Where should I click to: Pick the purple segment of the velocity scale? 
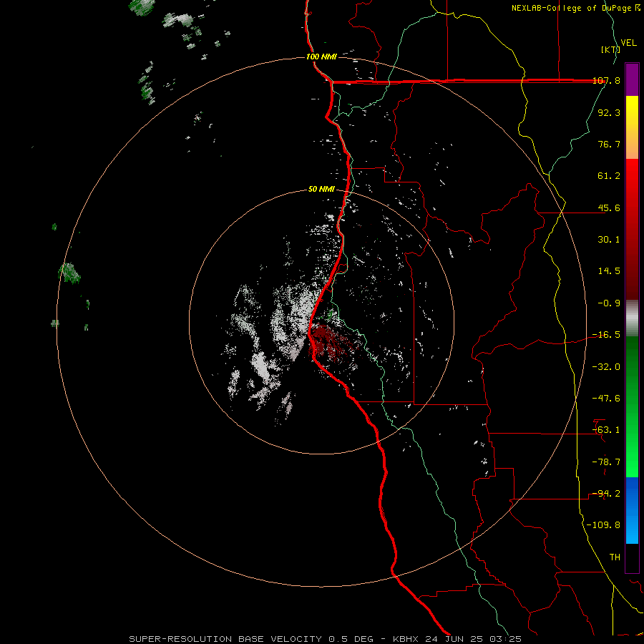click(x=632, y=80)
